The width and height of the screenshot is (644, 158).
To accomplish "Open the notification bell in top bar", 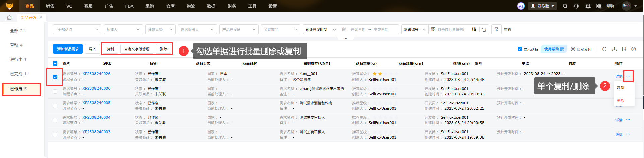I will click(588, 6).
